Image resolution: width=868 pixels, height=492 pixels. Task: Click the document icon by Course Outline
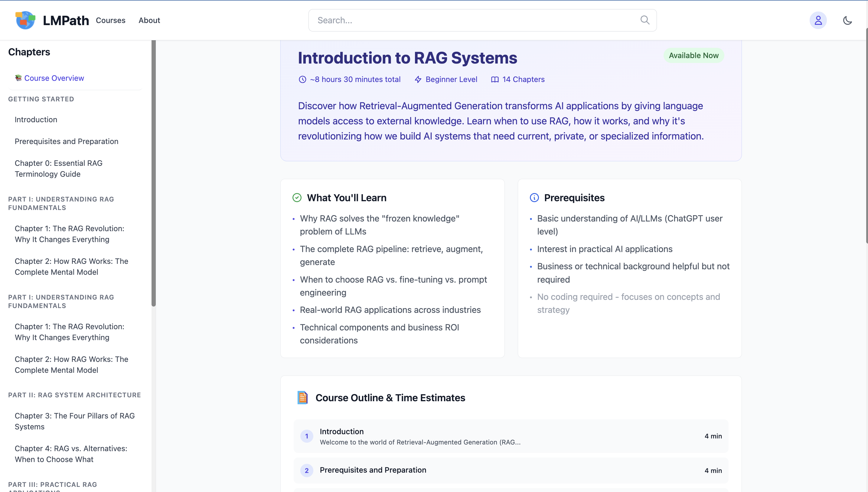[302, 397]
